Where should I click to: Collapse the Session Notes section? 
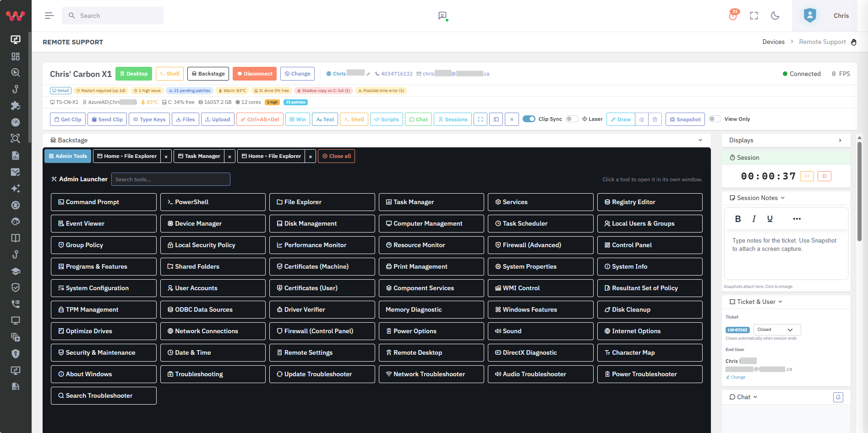pos(782,198)
